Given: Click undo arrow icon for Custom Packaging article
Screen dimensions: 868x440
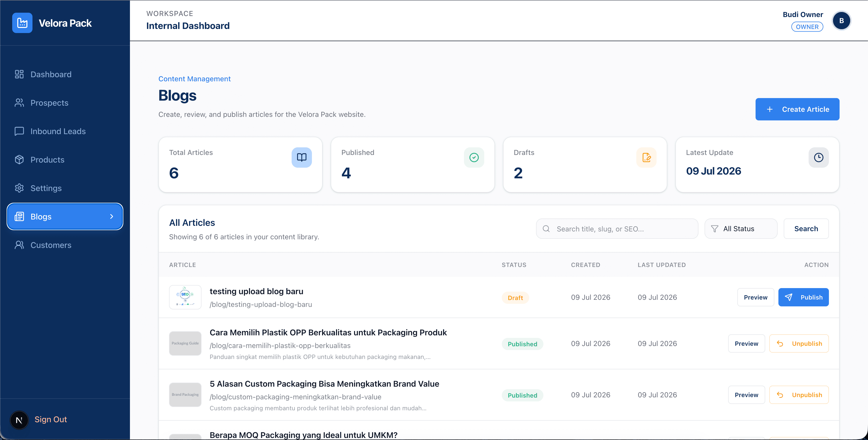Looking at the screenshot, I should (x=780, y=395).
